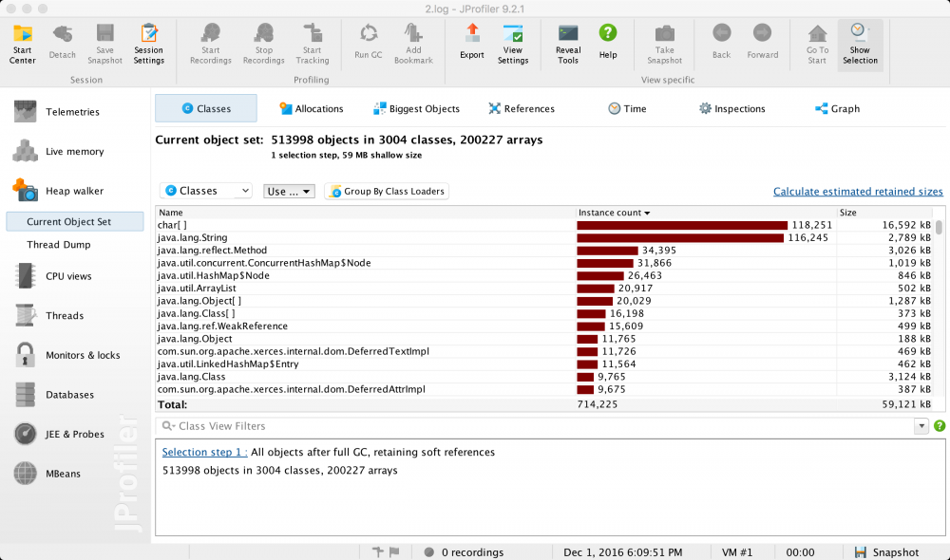
Task: Select the java.lang.ref.WeakReference row
Action: coord(544,327)
